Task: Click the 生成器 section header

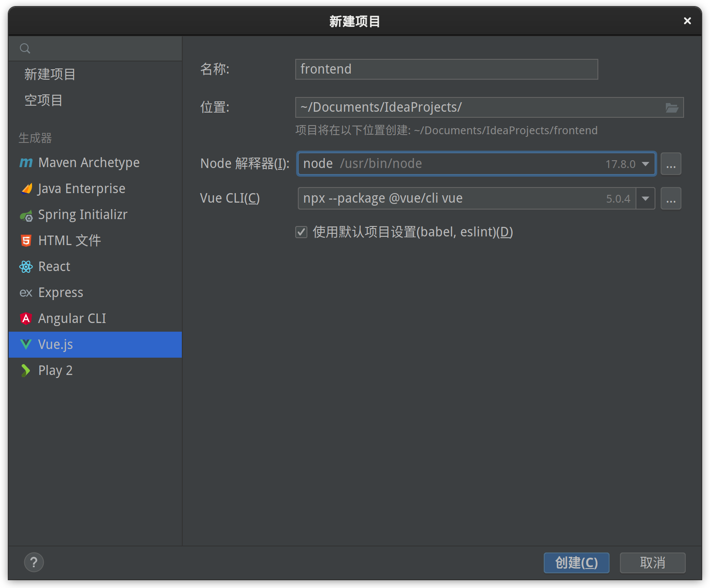Action: 35,138
